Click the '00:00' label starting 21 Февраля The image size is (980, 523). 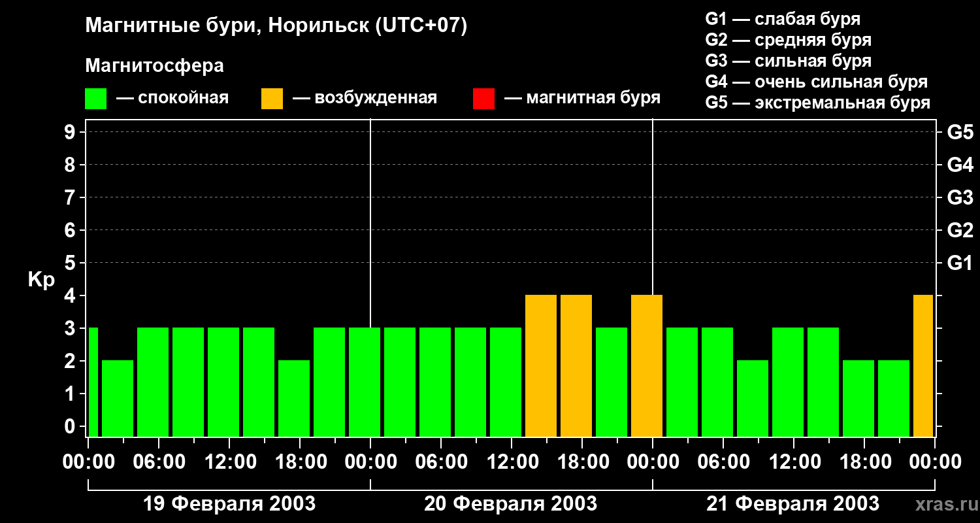[653, 462]
